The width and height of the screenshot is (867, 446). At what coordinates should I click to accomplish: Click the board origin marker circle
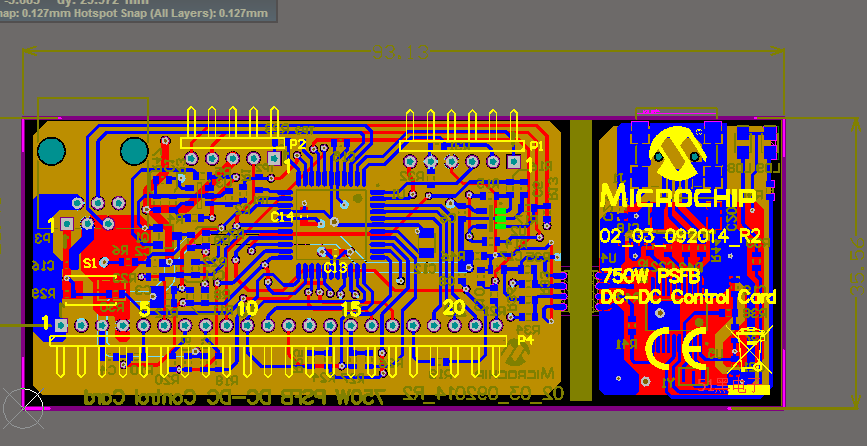click(23, 408)
